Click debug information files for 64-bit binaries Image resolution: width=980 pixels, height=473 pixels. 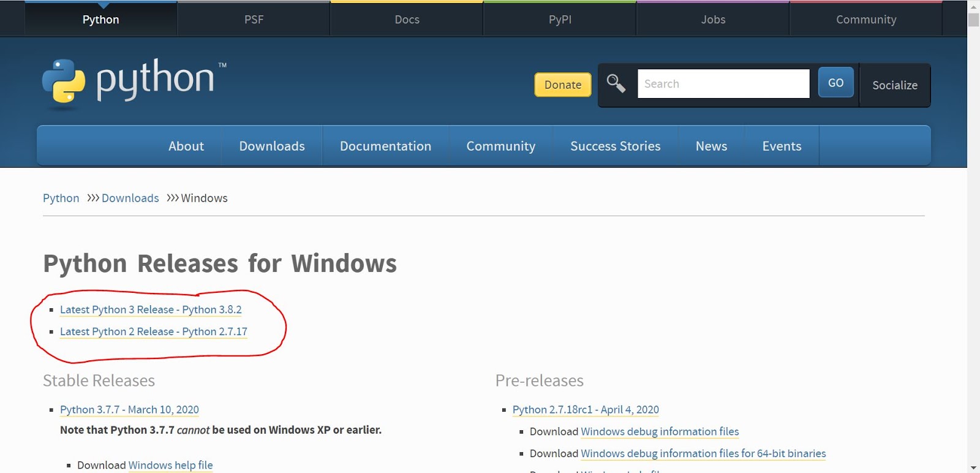tap(703, 453)
